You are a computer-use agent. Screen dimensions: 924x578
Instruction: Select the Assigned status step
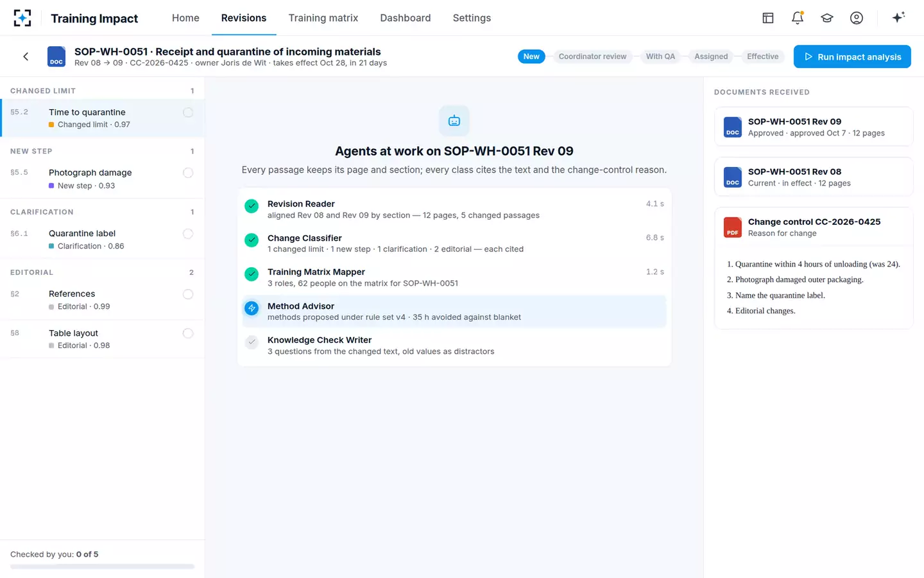tap(711, 57)
